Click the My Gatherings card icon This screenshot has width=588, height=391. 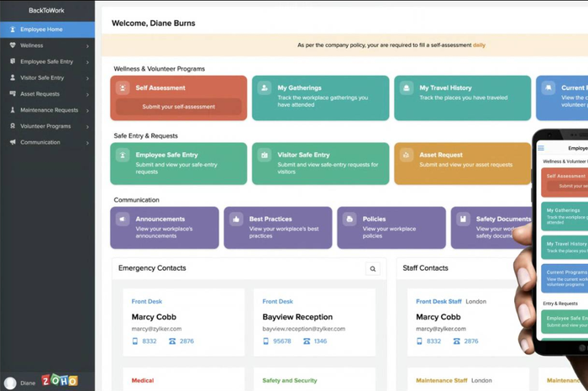click(x=265, y=87)
